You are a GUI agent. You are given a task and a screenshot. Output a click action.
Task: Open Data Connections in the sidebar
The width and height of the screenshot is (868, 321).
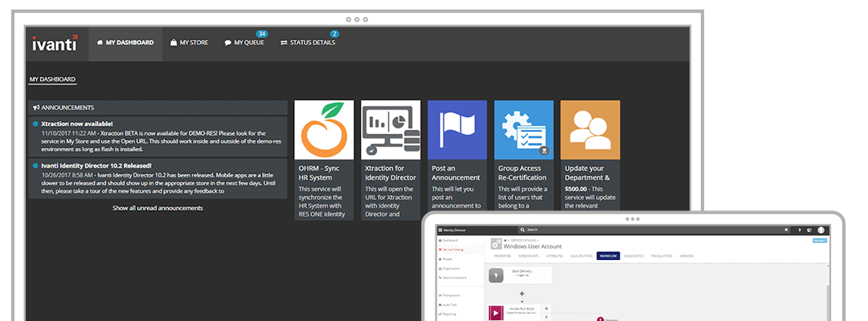pyautogui.click(x=452, y=278)
